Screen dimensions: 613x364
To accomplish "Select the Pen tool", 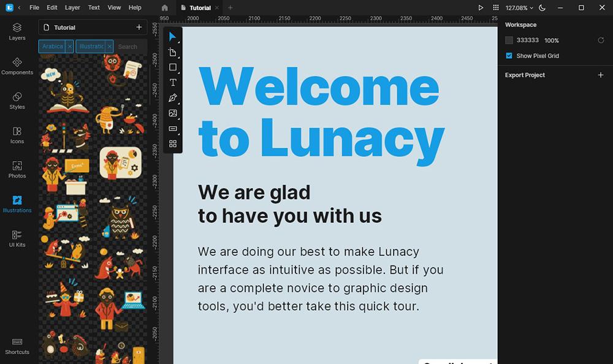I will 173,97.
